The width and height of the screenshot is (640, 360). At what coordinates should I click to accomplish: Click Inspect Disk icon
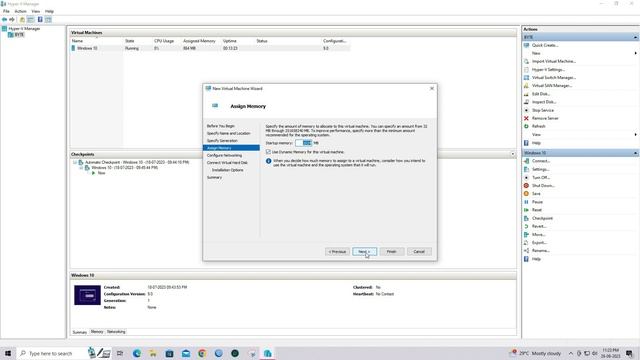click(527, 102)
